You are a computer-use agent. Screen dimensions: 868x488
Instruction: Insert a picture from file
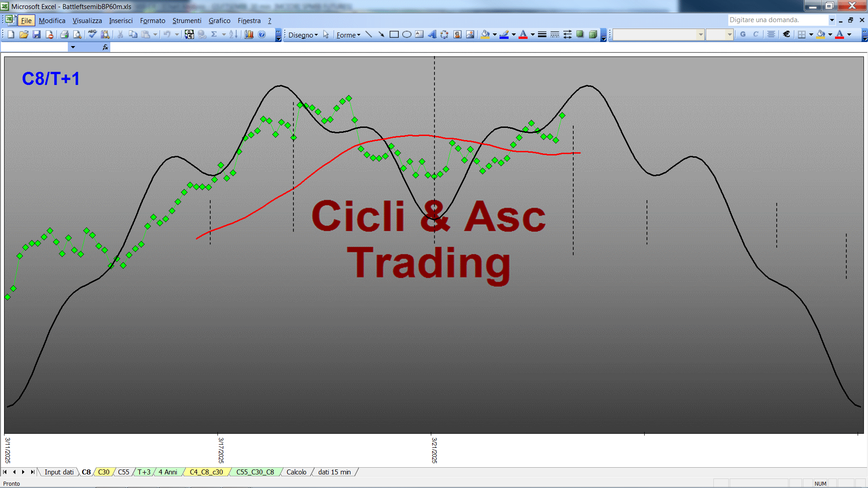(470, 34)
